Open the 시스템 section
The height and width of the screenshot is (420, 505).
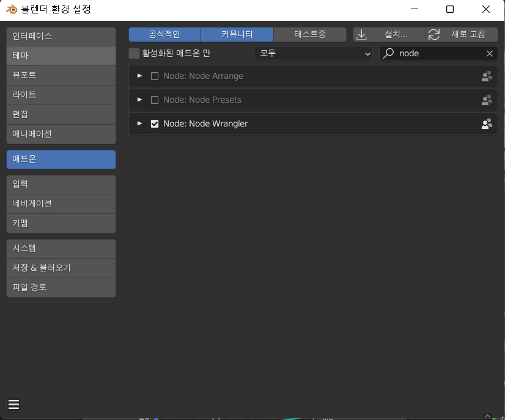pyautogui.click(x=61, y=249)
